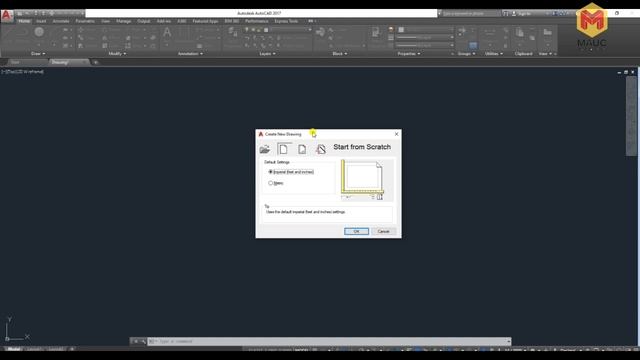Image resolution: width=640 pixels, height=360 pixels.
Task: Click the new drawing plus tab button
Action: click(x=96, y=62)
